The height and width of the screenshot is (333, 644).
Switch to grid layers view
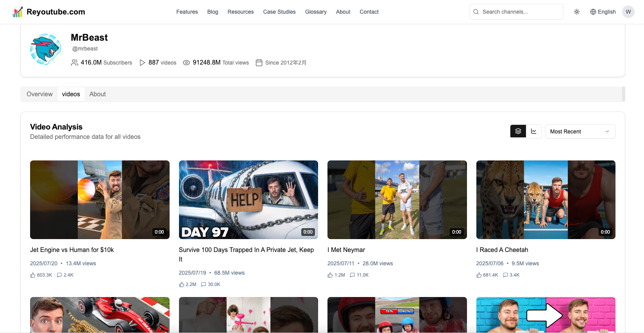(518, 131)
